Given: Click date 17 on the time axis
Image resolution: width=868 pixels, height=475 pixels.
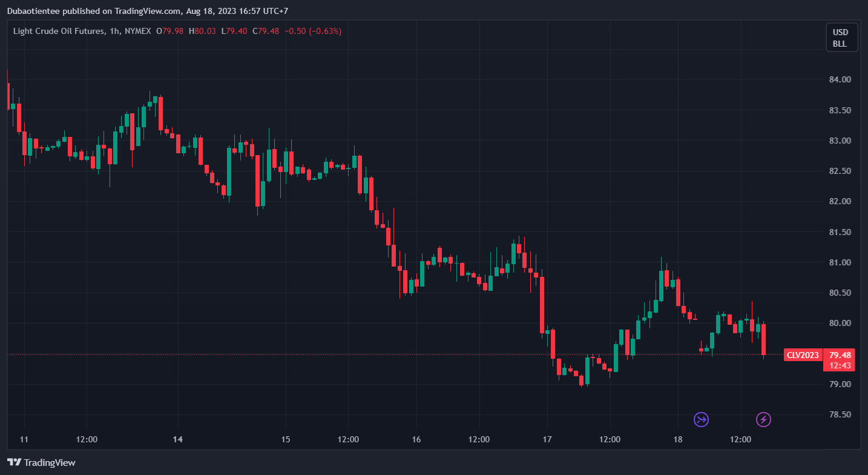Looking at the screenshot, I should tap(547, 439).
